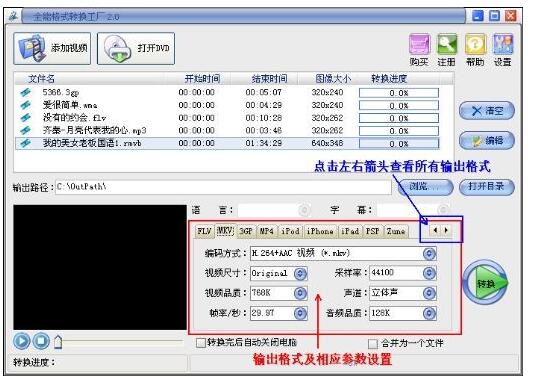
Task: Open the 语言 language dropdown
Action: pyautogui.click(x=304, y=210)
